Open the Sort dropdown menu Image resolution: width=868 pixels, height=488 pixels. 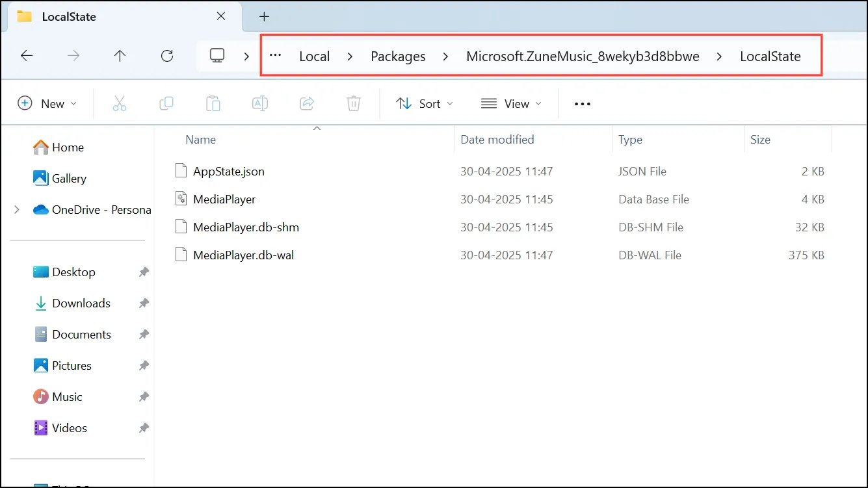click(x=425, y=103)
